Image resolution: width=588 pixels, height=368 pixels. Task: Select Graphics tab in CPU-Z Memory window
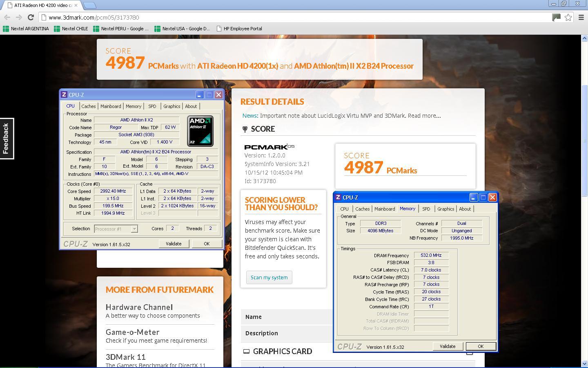click(445, 209)
